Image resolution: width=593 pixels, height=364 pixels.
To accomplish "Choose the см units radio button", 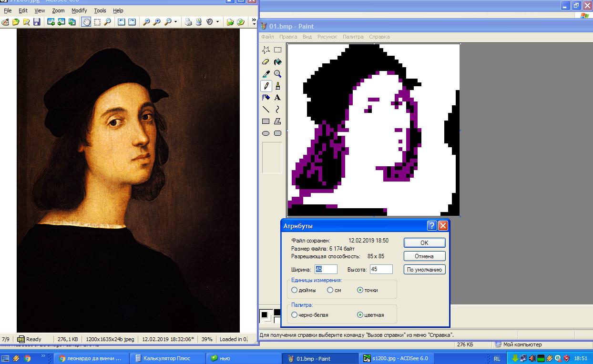I will 330,290.
